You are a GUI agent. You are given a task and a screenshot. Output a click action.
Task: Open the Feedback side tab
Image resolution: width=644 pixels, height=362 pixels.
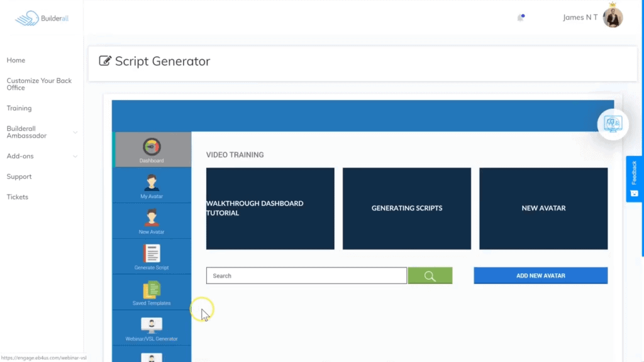[634, 179]
